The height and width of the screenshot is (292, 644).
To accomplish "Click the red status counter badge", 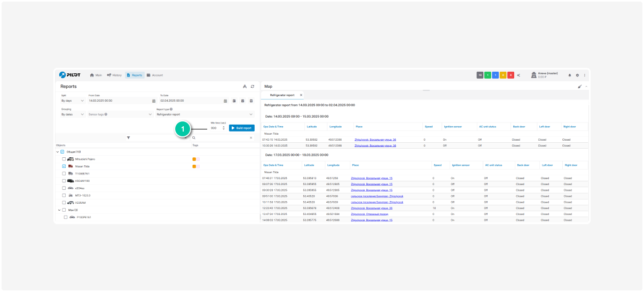I will (x=511, y=75).
